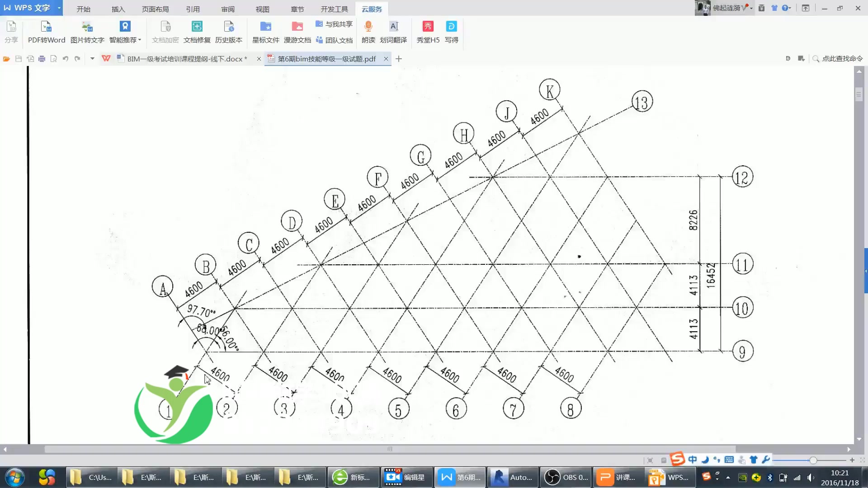Open the OBS application from the taskbar
Image resolution: width=868 pixels, height=488 pixels.
(x=565, y=477)
